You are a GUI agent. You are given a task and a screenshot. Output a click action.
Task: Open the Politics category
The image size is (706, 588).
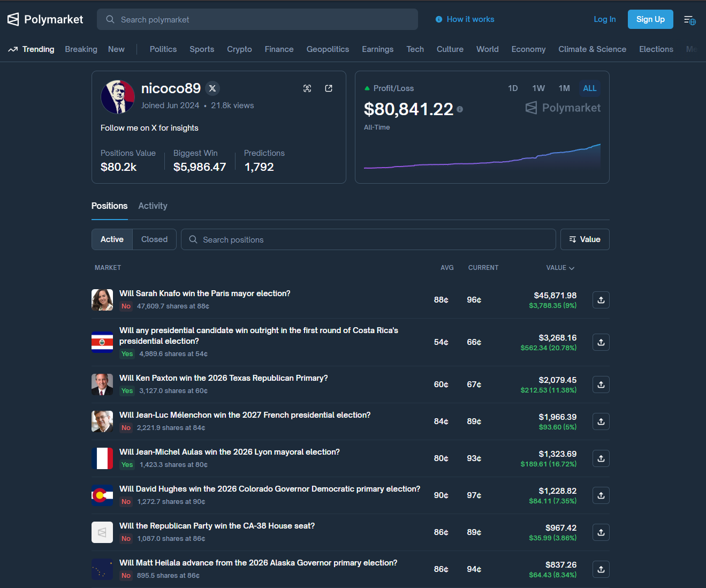[x=163, y=49]
